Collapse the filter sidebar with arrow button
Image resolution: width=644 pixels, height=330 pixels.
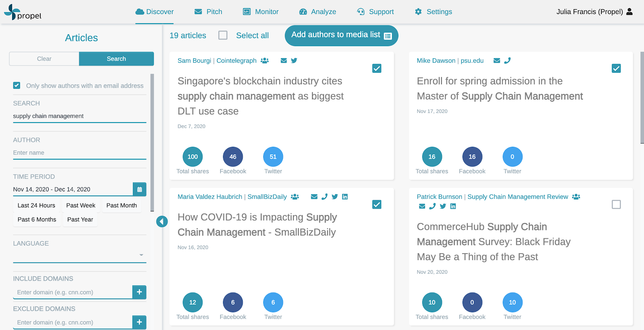[x=162, y=221]
